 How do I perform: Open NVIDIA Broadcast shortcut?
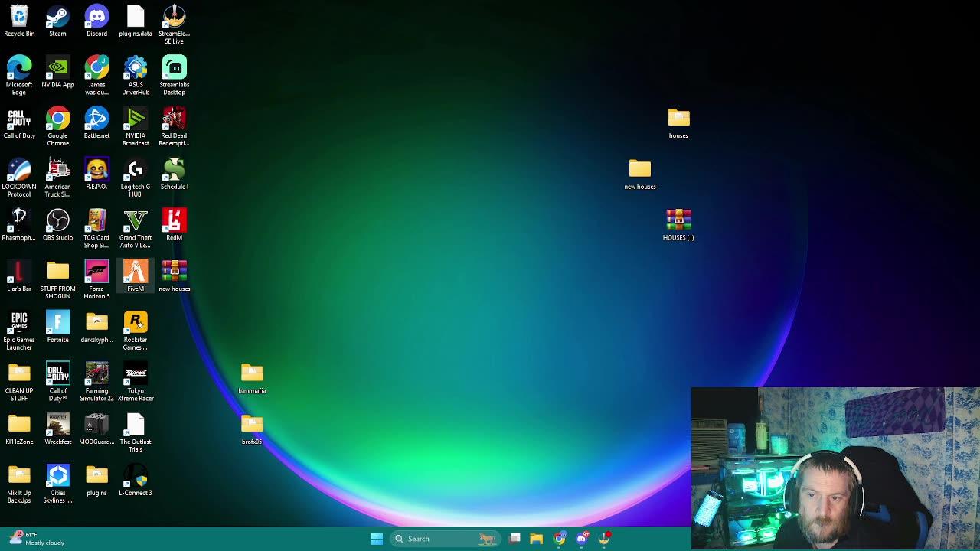[x=136, y=126]
